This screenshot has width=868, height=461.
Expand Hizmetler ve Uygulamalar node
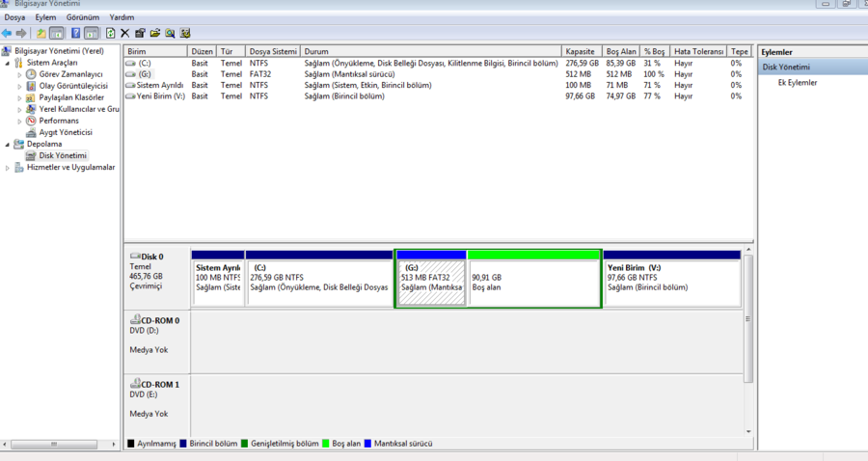pyautogui.click(x=7, y=168)
